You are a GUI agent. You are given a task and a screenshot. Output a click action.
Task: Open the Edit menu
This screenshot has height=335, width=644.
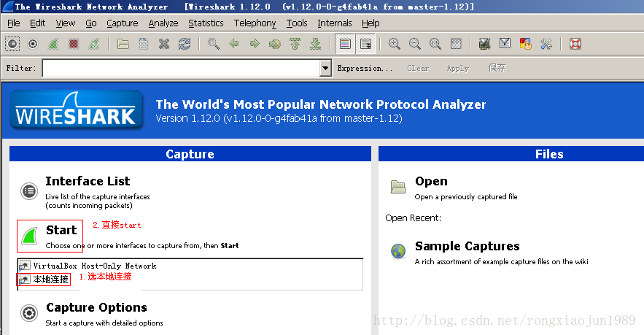[37, 23]
